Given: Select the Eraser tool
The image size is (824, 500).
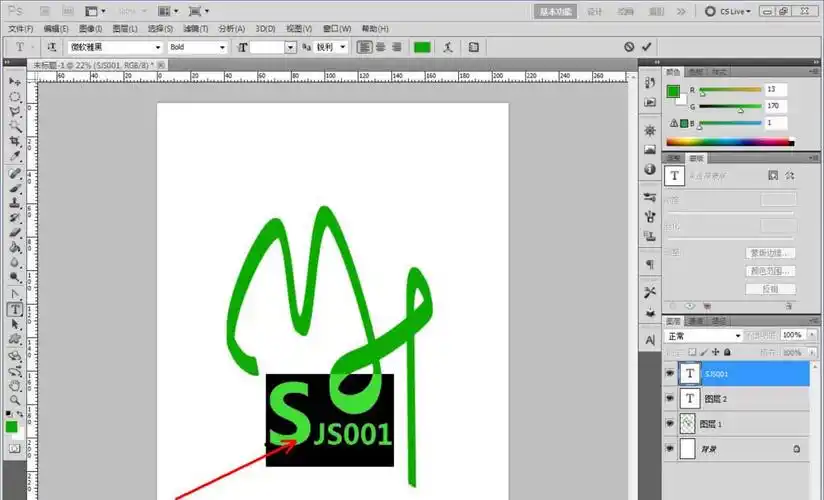Looking at the screenshot, I should click(15, 232).
